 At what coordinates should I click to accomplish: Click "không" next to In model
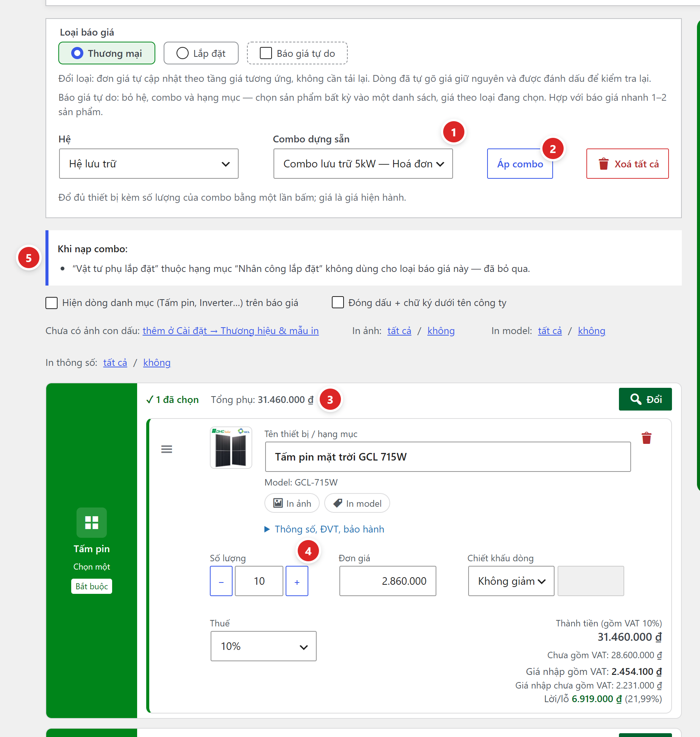tap(592, 331)
